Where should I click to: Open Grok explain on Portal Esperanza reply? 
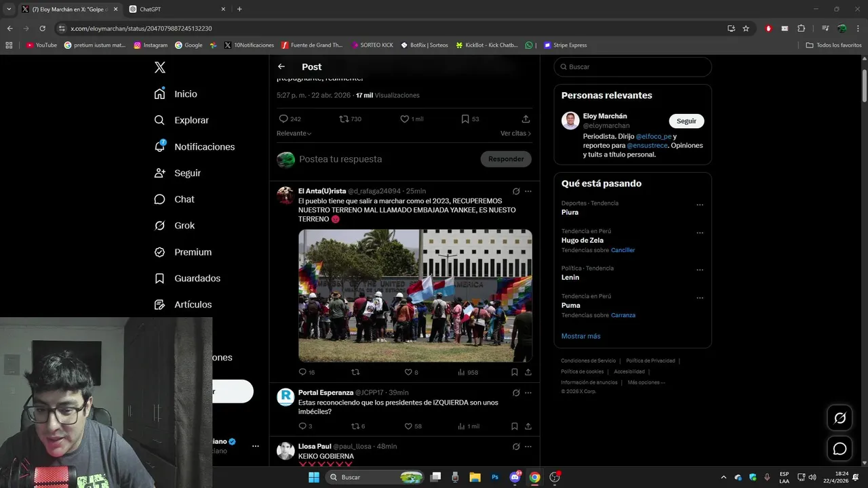coord(516,392)
